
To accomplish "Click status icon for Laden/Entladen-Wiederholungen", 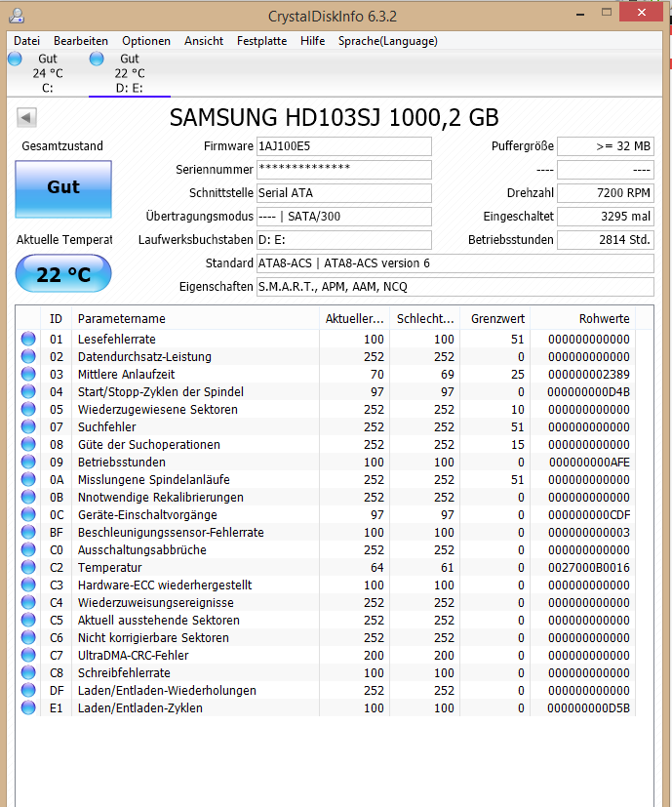I will (28, 690).
